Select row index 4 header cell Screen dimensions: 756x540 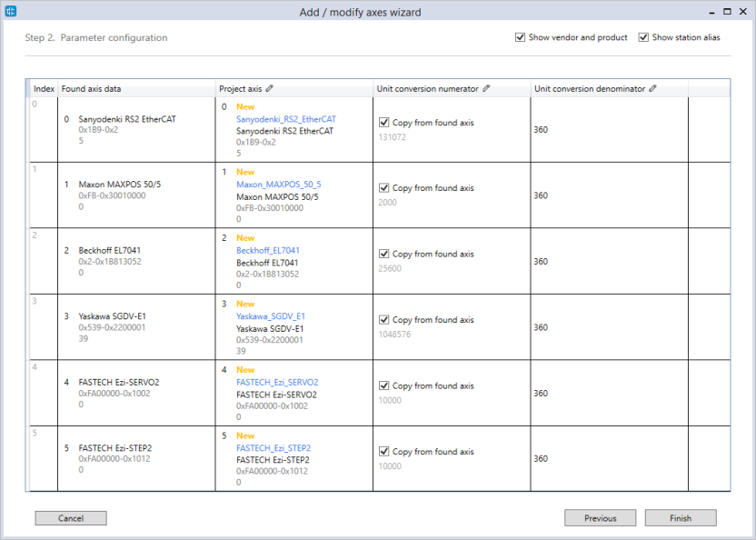pyautogui.click(x=44, y=393)
